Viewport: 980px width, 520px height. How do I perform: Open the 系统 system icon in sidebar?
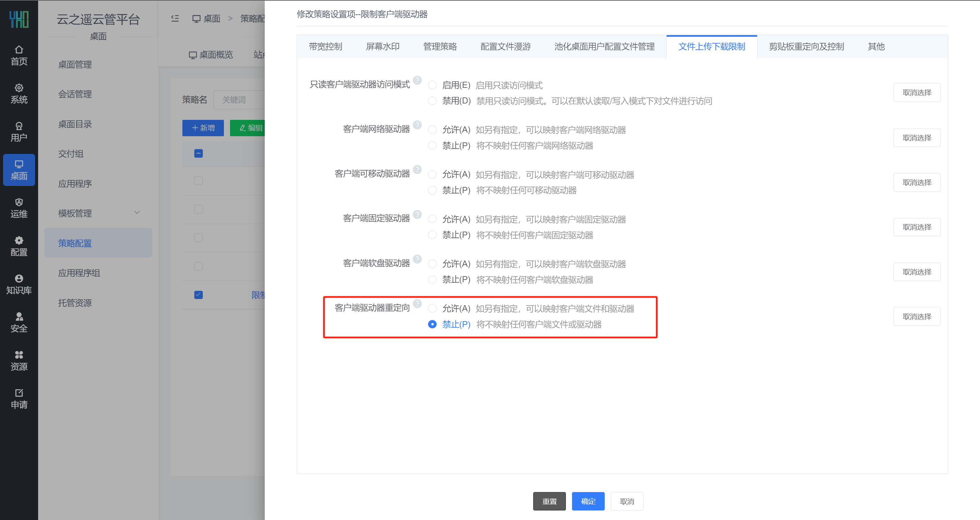[x=19, y=94]
